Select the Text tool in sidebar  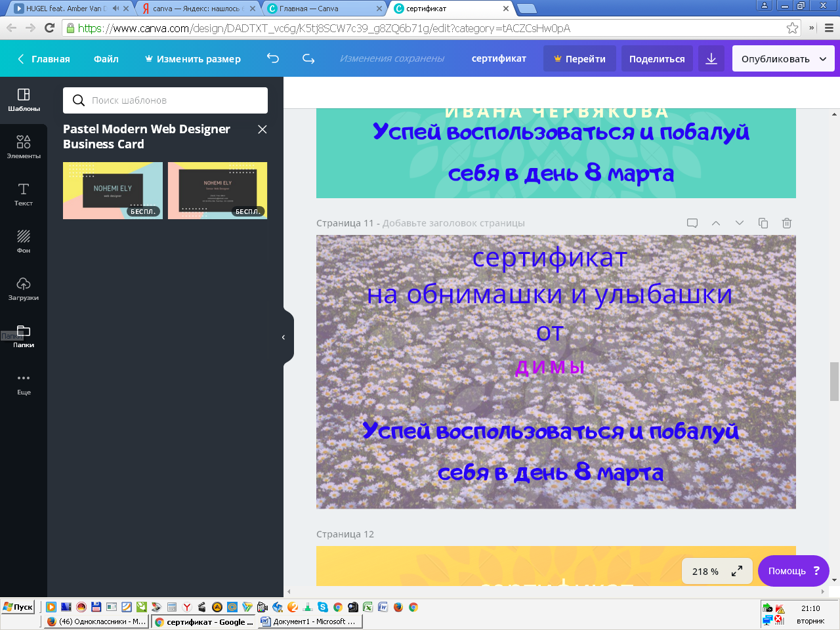click(x=24, y=194)
